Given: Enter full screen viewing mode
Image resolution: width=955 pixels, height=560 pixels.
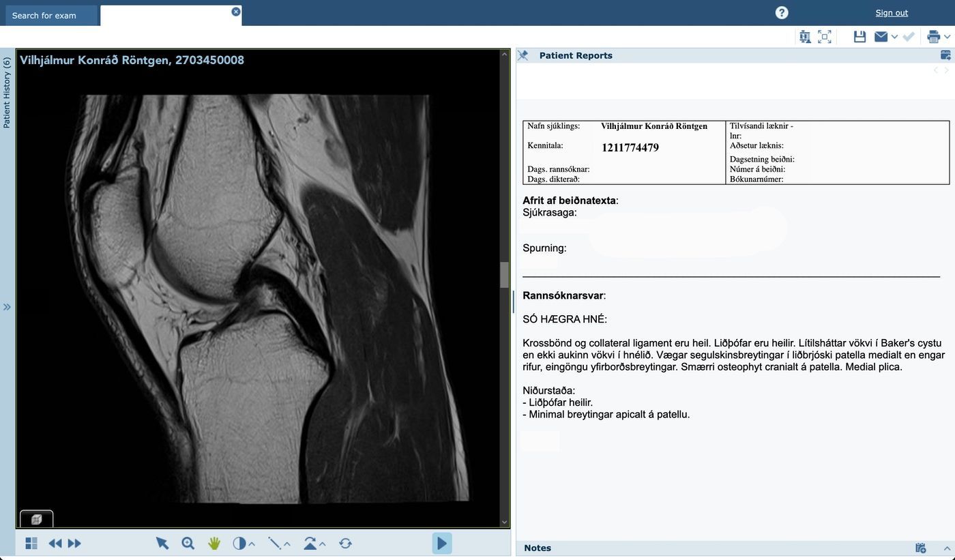Looking at the screenshot, I should [825, 37].
